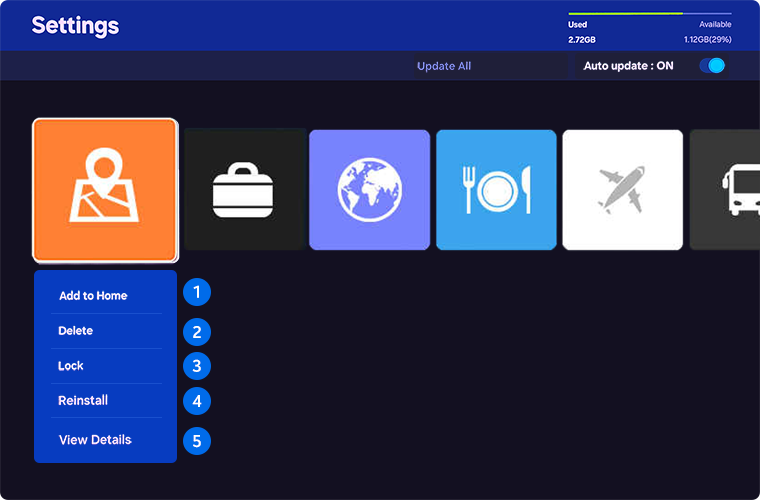This screenshot has width=760, height=500.
Task: Click Update All
Action: click(444, 66)
